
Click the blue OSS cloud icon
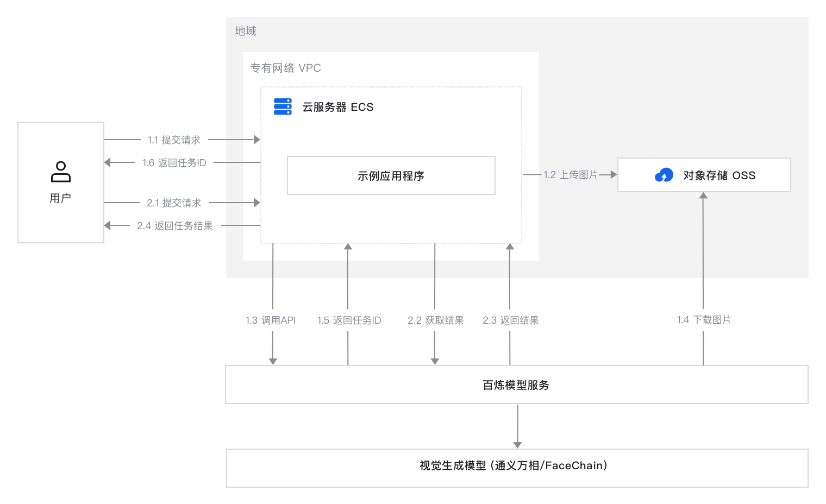(x=664, y=175)
